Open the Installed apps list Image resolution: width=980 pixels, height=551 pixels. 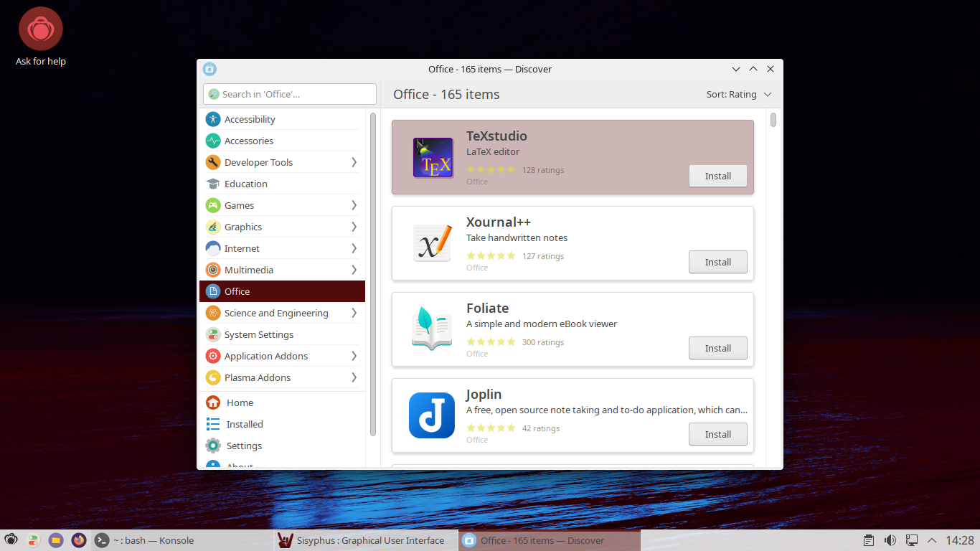[x=282, y=424]
